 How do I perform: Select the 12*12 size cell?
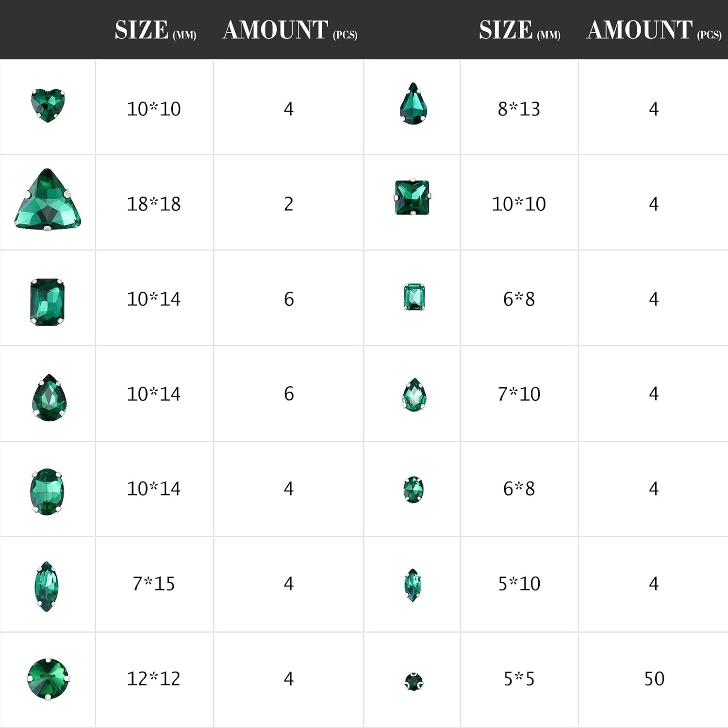pos(154,679)
